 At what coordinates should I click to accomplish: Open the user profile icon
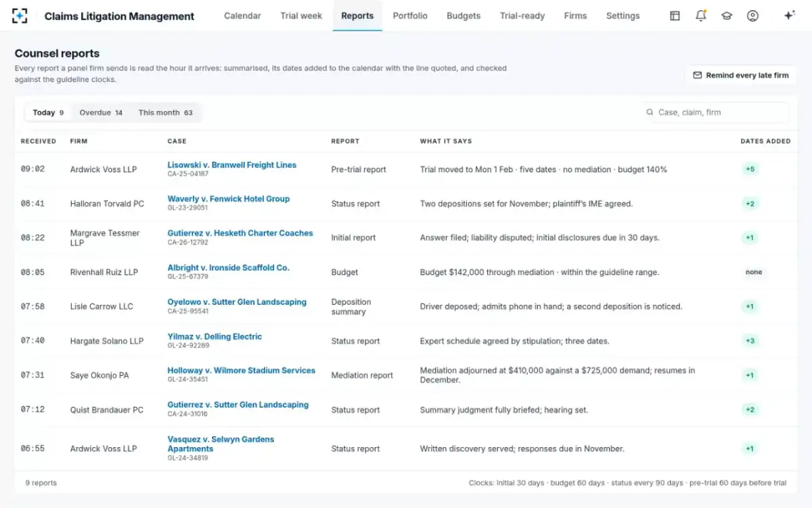tap(752, 16)
